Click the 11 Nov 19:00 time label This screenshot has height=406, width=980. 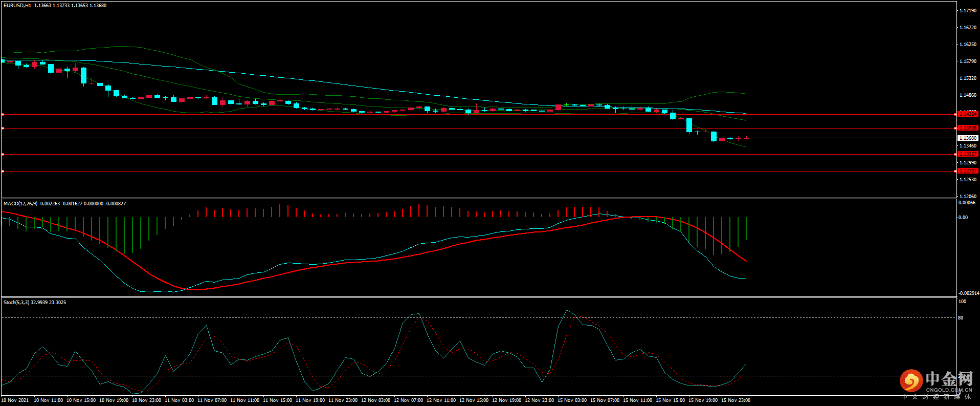(x=310, y=400)
